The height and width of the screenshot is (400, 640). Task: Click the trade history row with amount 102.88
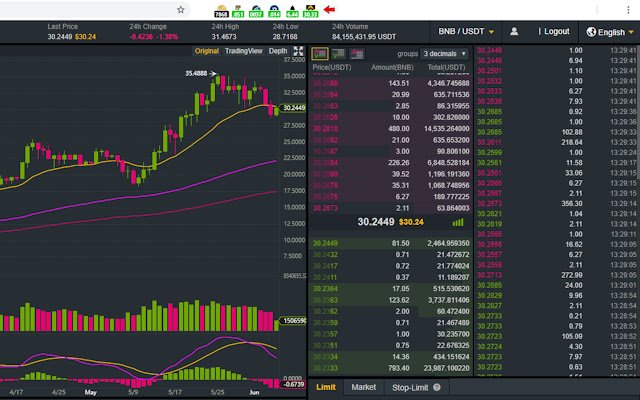[x=556, y=132]
